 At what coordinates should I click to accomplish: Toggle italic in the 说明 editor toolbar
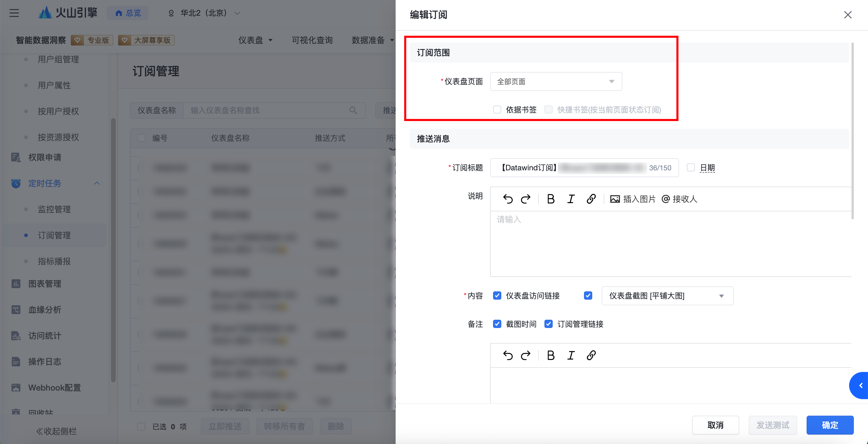571,199
